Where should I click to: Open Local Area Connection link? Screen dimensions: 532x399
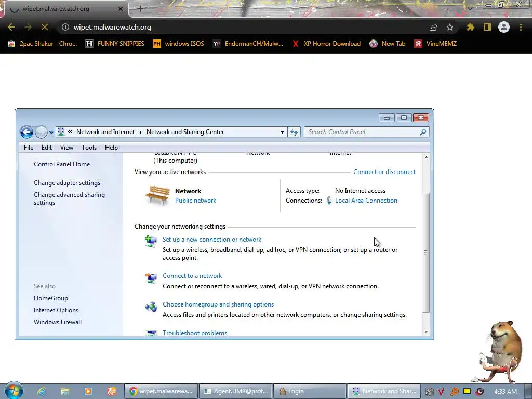(x=366, y=200)
